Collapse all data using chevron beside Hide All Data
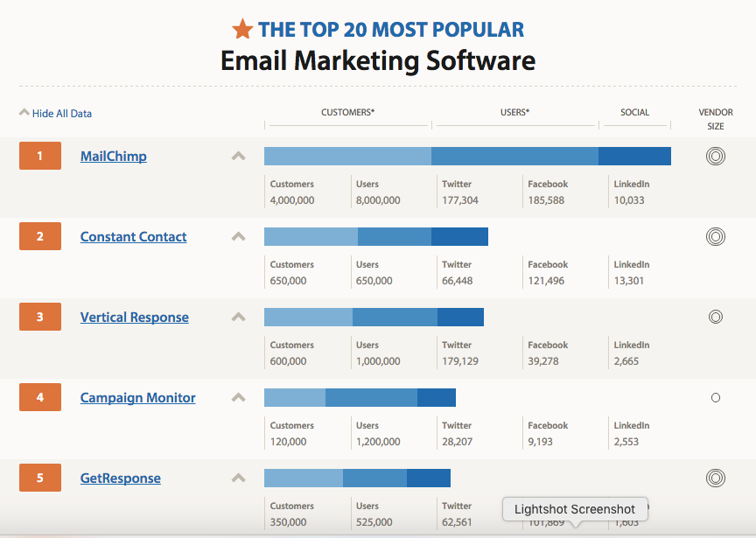756x538 pixels. click(x=24, y=112)
